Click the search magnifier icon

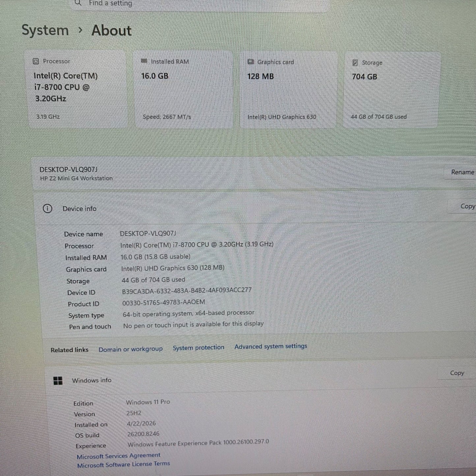click(x=78, y=3)
